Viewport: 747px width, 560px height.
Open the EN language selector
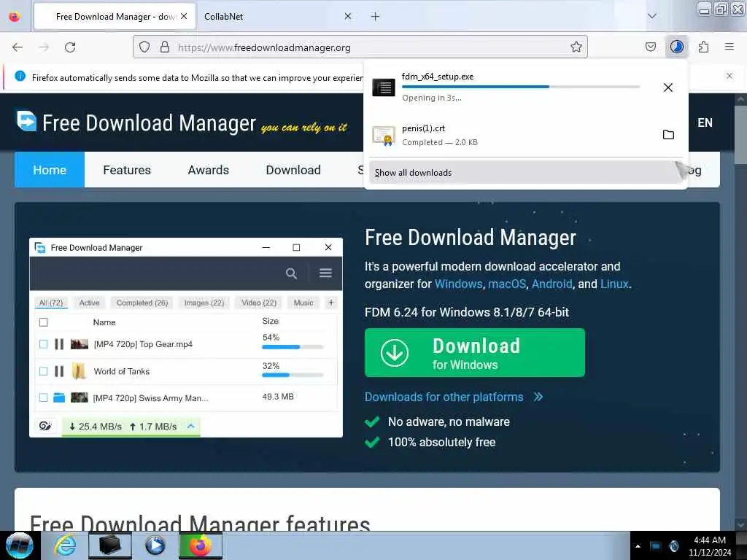pos(705,122)
